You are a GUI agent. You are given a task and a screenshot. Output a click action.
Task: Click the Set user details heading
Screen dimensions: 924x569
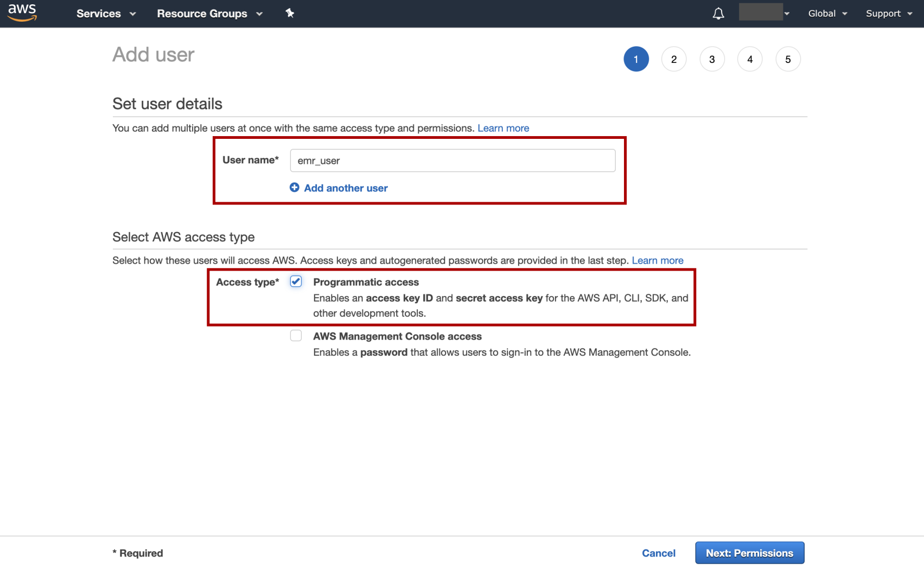[x=167, y=104]
